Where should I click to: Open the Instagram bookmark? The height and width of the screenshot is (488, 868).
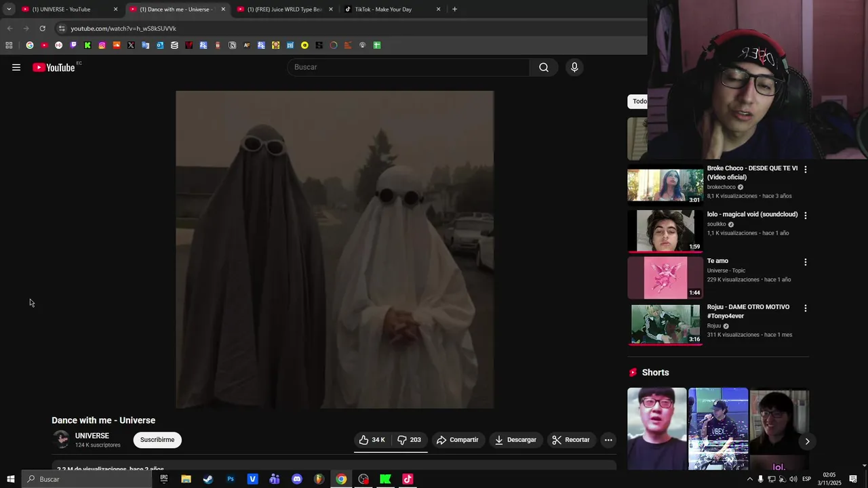[x=102, y=45]
